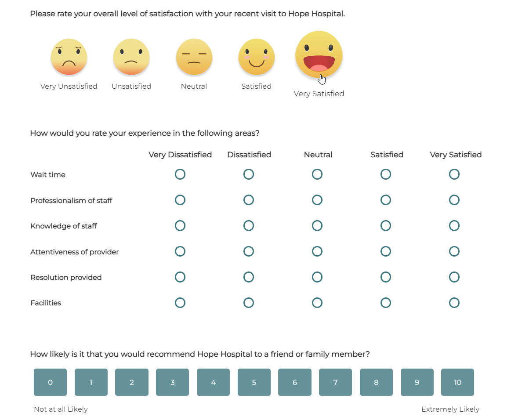Choose likelihood rating 3

[172, 382]
